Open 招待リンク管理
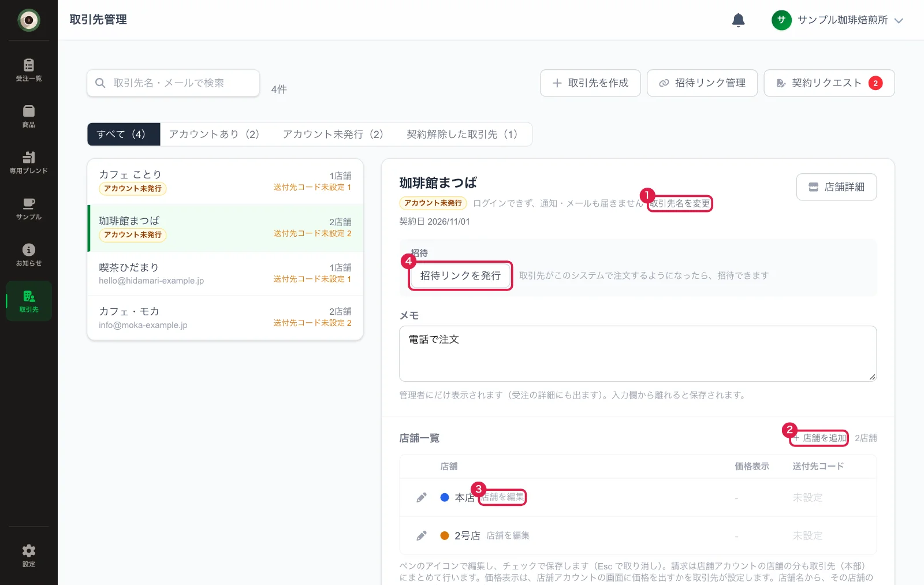This screenshot has height=585, width=924. click(x=702, y=83)
